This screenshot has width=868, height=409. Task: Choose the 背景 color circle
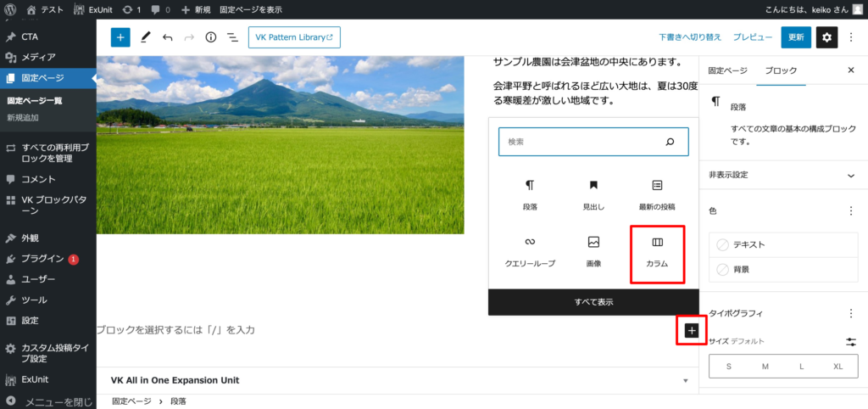click(723, 269)
